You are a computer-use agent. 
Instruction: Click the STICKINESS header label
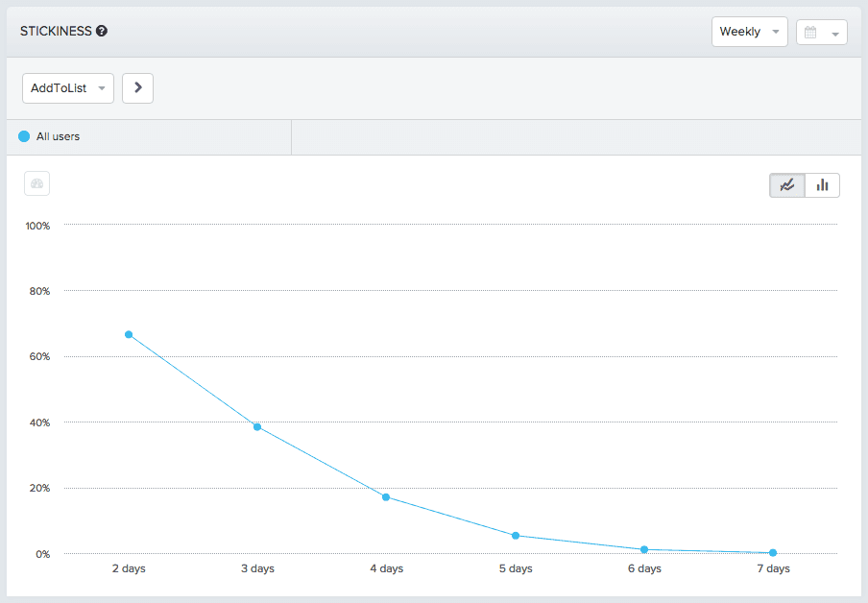(x=55, y=30)
